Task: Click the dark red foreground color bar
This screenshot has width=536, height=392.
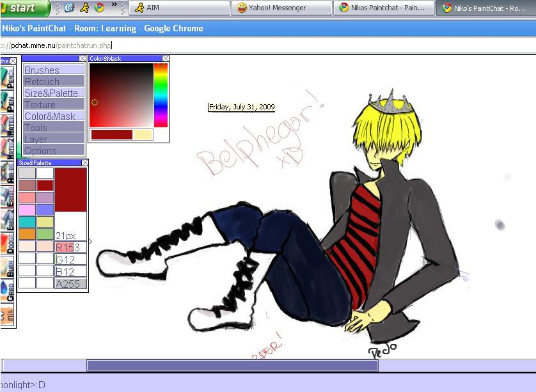Action: click(x=112, y=134)
